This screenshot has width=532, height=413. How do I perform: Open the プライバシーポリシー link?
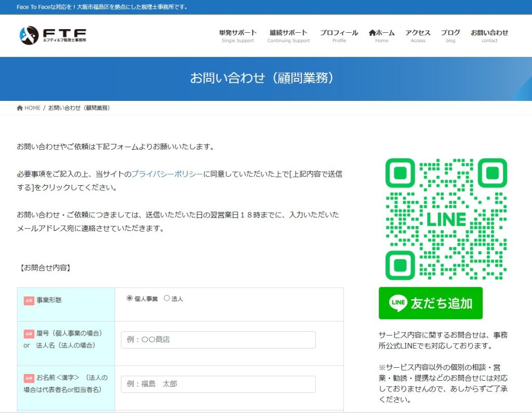[x=167, y=174]
